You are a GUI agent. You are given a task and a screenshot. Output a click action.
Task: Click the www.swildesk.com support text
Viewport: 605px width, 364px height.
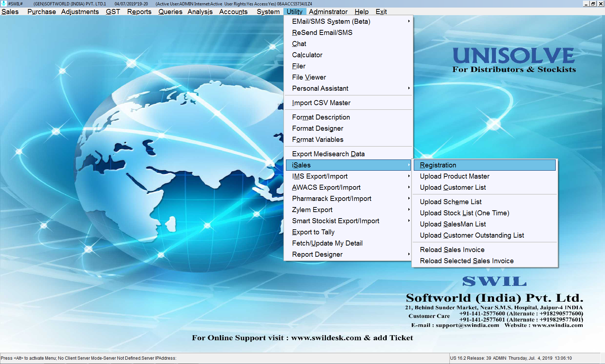click(x=326, y=338)
